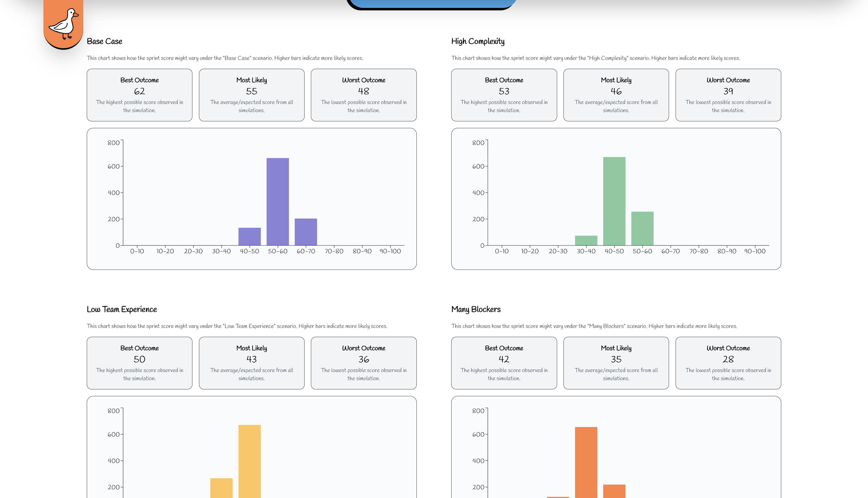The width and height of the screenshot is (868, 498).
Task: Click Base Case Worst Outcome card
Action: [x=363, y=95]
